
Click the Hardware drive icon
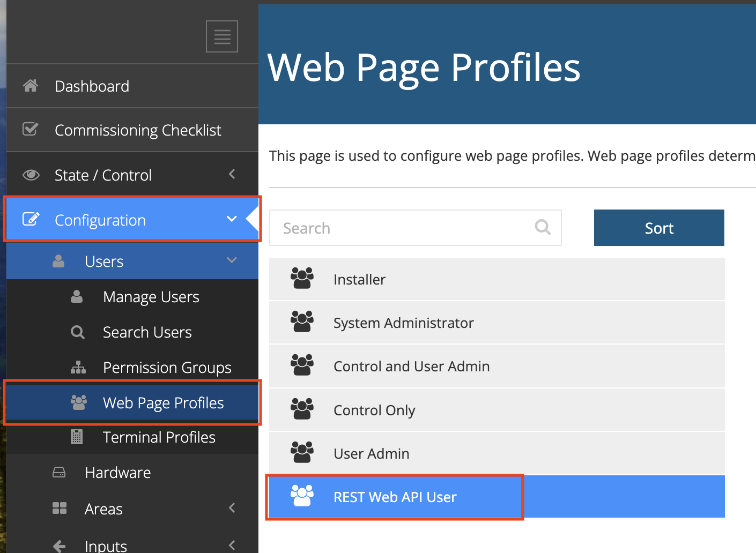[59, 472]
